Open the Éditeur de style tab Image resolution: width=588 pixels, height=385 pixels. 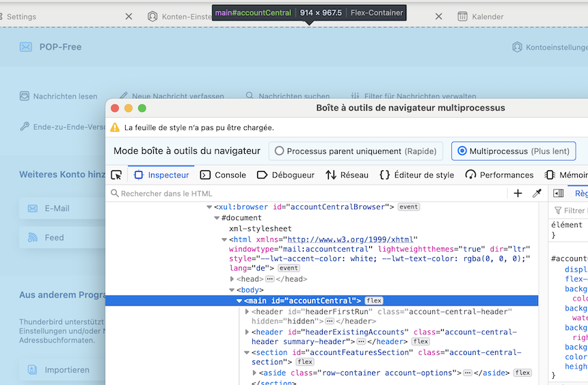(x=416, y=175)
